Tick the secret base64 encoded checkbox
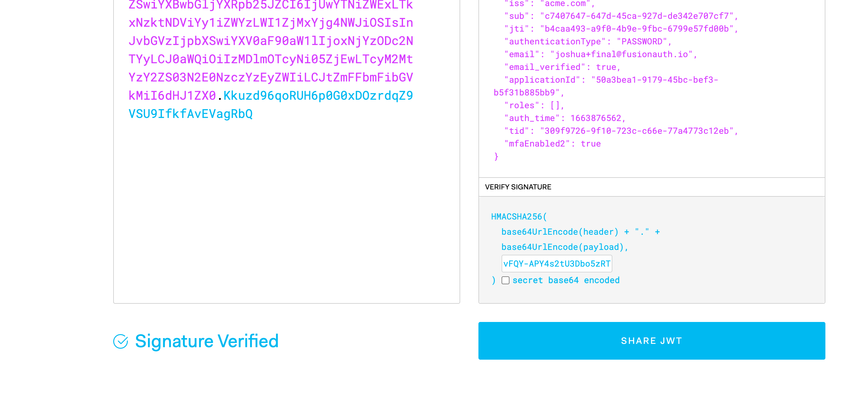The width and height of the screenshot is (868, 408). [x=505, y=280]
